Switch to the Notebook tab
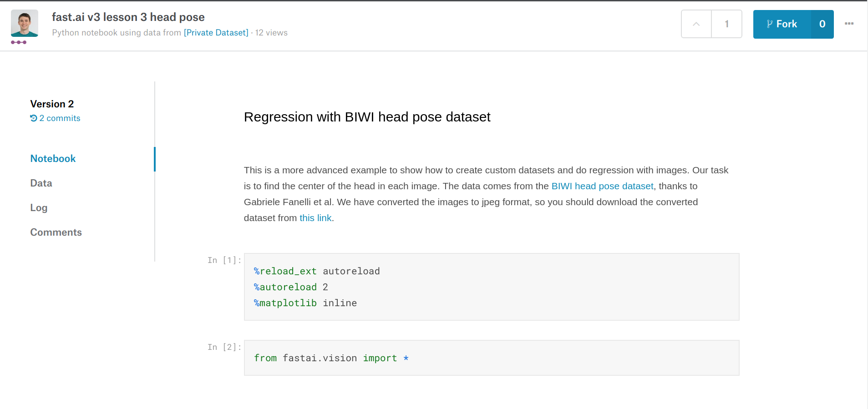This screenshot has width=868, height=409. pos(53,159)
